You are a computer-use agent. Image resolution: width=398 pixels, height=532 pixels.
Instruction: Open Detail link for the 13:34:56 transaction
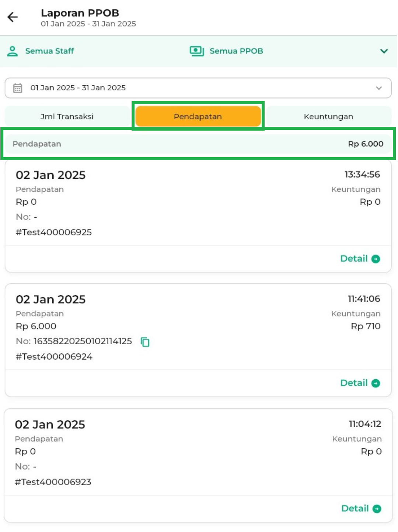pyautogui.click(x=354, y=259)
